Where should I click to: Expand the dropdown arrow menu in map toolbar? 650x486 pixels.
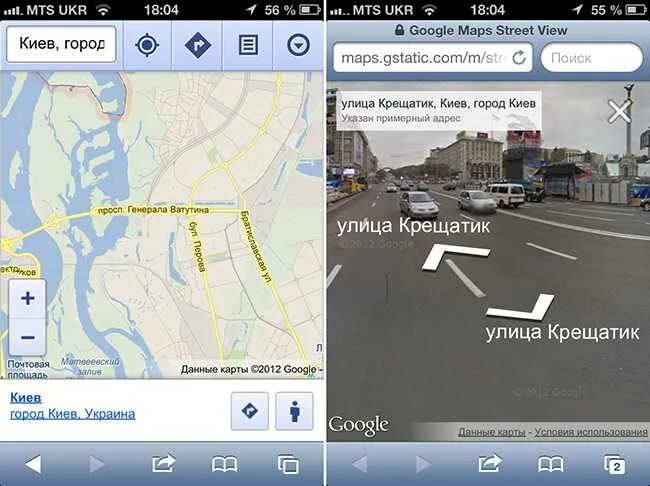(298, 45)
